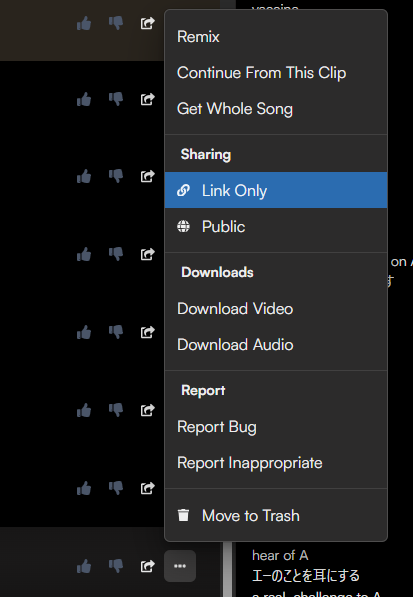Screen dimensions: 413x597
Task: Click the trash can icon
Action: click(x=183, y=515)
